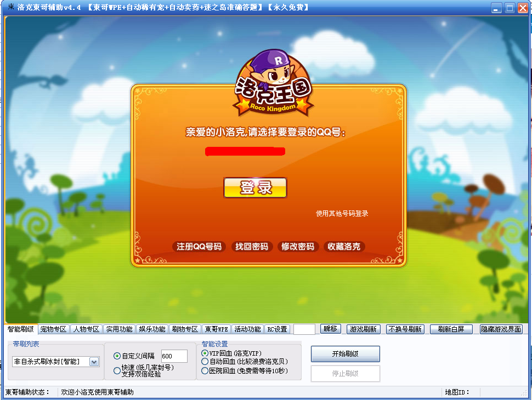Image resolution: width=532 pixels, height=400 pixels.
Task: Click the 瞬移 teleport button
Action: (331, 329)
